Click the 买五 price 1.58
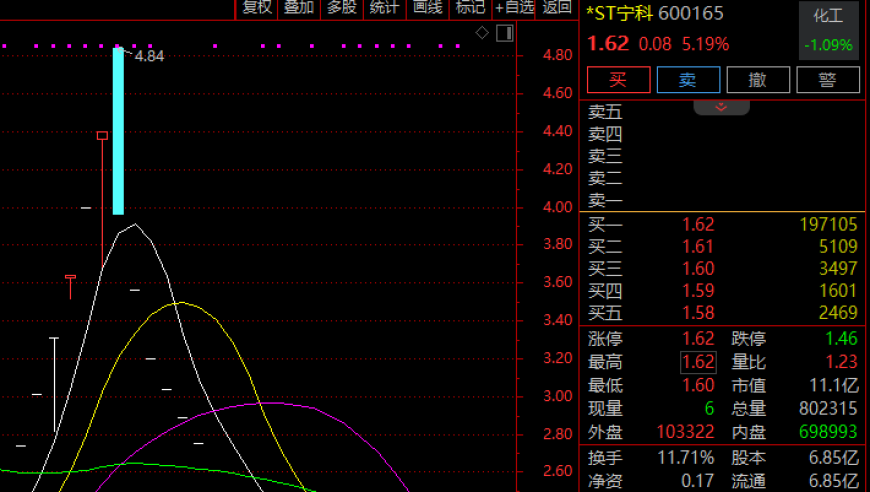This screenshot has width=870, height=492. [x=698, y=313]
